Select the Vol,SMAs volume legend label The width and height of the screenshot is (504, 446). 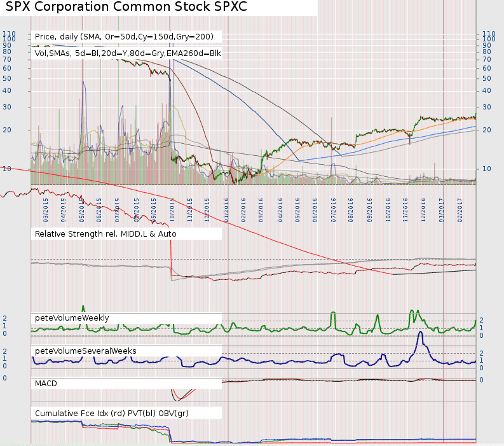pos(128,53)
